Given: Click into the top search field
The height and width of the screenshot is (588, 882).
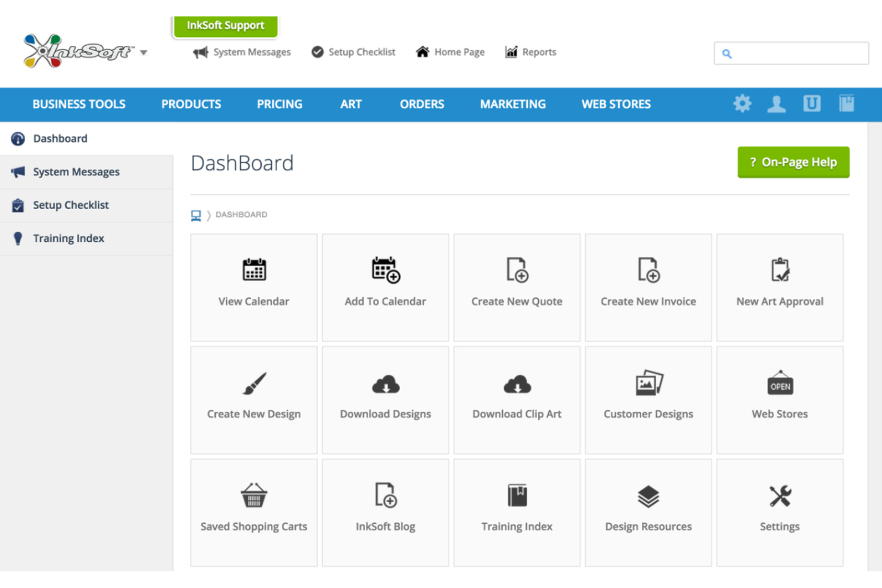Looking at the screenshot, I should tap(791, 53).
